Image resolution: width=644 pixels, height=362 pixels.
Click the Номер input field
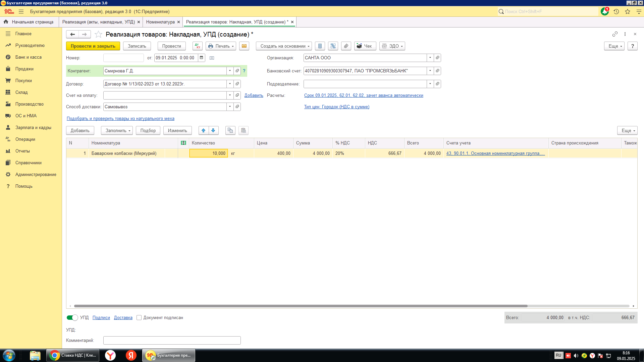click(x=123, y=58)
